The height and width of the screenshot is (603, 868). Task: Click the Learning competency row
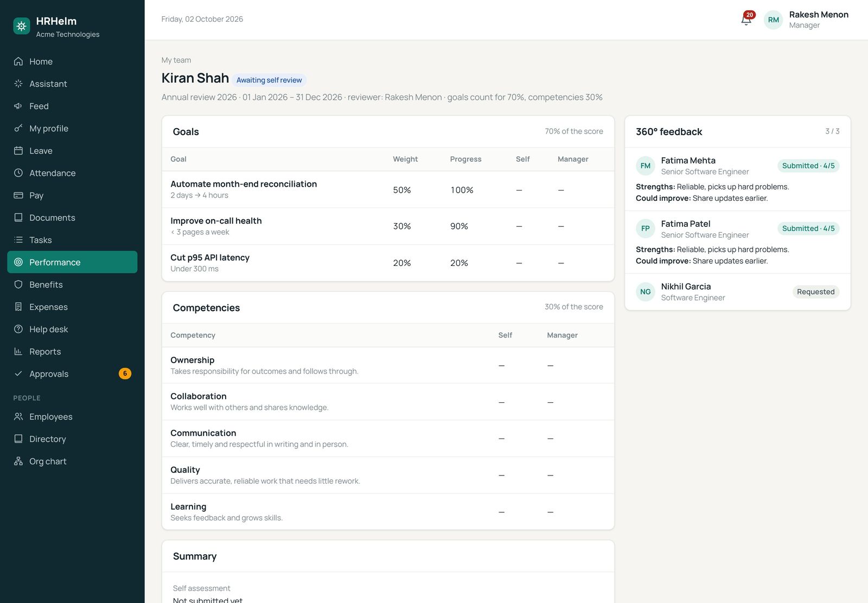388,512
